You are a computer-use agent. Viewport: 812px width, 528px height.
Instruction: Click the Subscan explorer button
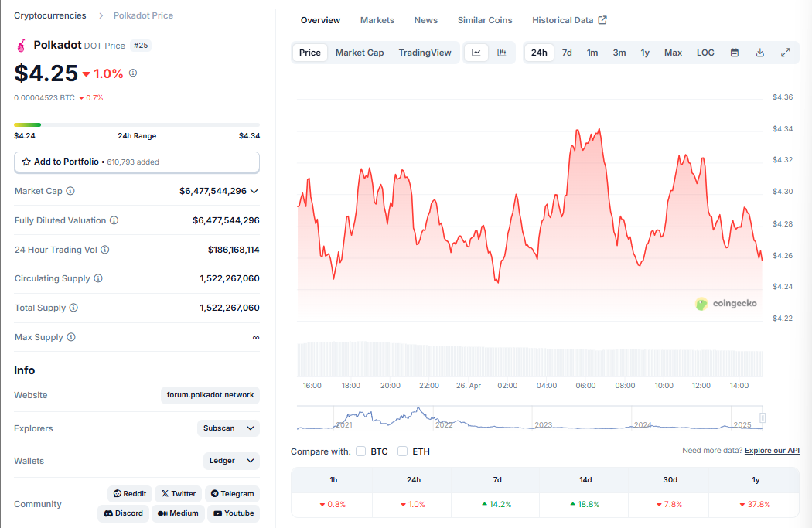click(x=219, y=428)
